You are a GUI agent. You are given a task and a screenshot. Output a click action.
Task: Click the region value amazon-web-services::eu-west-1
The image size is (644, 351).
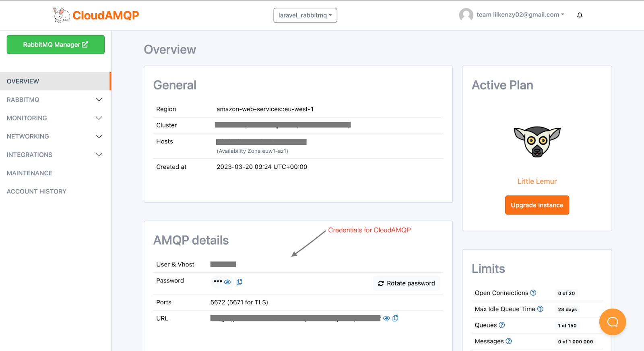(x=265, y=109)
